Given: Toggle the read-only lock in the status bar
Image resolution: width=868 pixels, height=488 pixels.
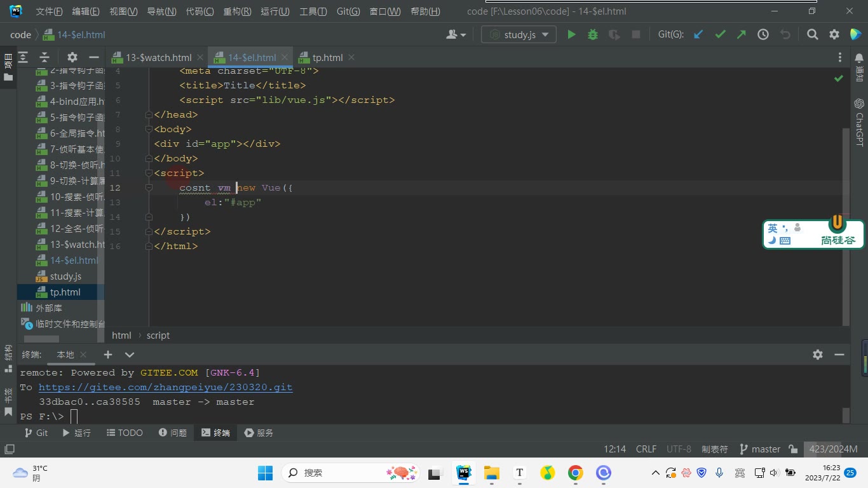Looking at the screenshot, I should pyautogui.click(x=793, y=449).
